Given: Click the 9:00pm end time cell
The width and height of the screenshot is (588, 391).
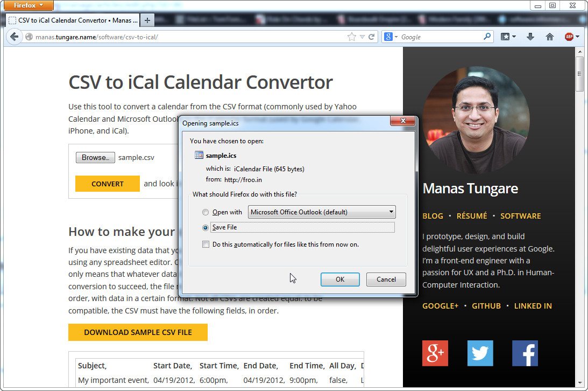Looking at the screenshot, I should (303, 380).
